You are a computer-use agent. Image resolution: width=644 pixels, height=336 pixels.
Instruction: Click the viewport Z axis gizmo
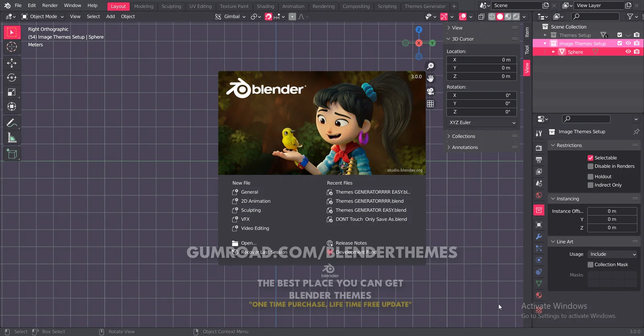[x=419, y=30]
